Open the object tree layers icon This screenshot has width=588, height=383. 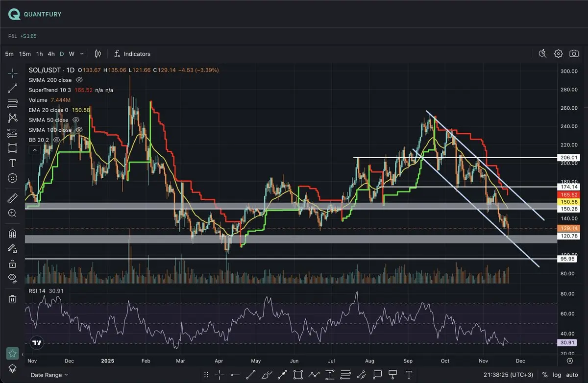pyautogui.click(x=13, y=368)
